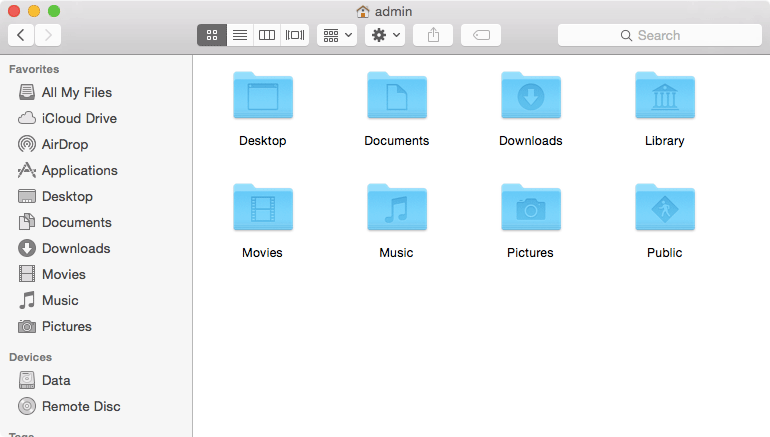Open the Movies folder in main pane
This screenshot has height=437, width=770.
[x=262, y=209]
